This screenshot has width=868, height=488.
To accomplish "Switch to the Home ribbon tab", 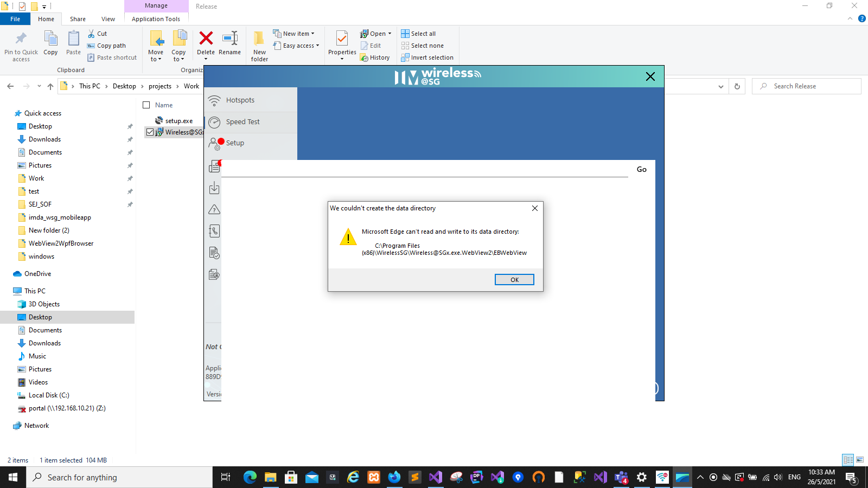I will (46, 19).
